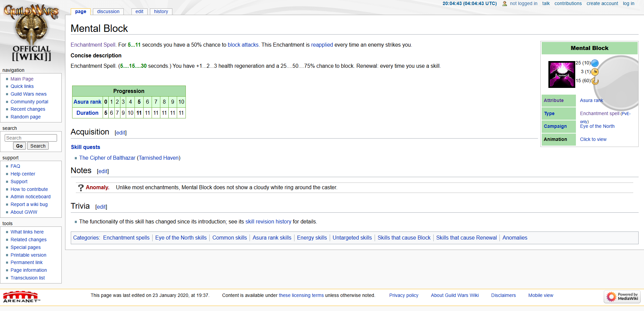Open Related changes tool
This screenshot has width=644, height=311.
point(29,240)
